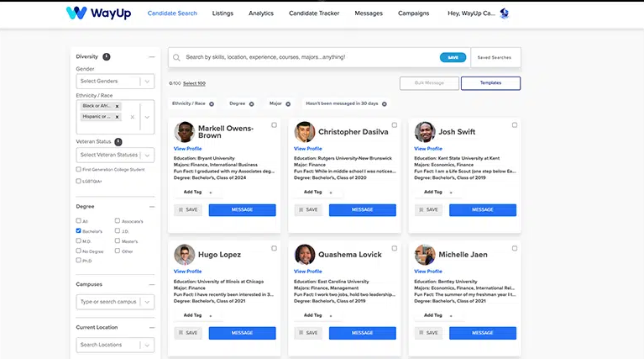The image size is (644, 359).
Task: Add a tag to Hugo Lopez
Action: [x=197, y=315]
